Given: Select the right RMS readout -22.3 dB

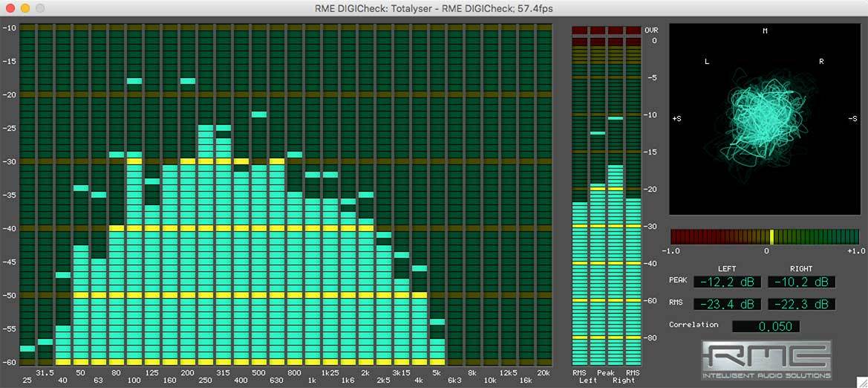Looking at the screenshot, I should 802,304.
